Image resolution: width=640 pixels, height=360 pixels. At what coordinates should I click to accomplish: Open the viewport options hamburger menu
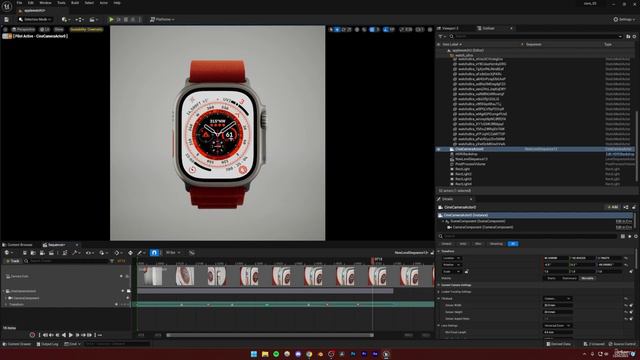(x=5, y=29)
